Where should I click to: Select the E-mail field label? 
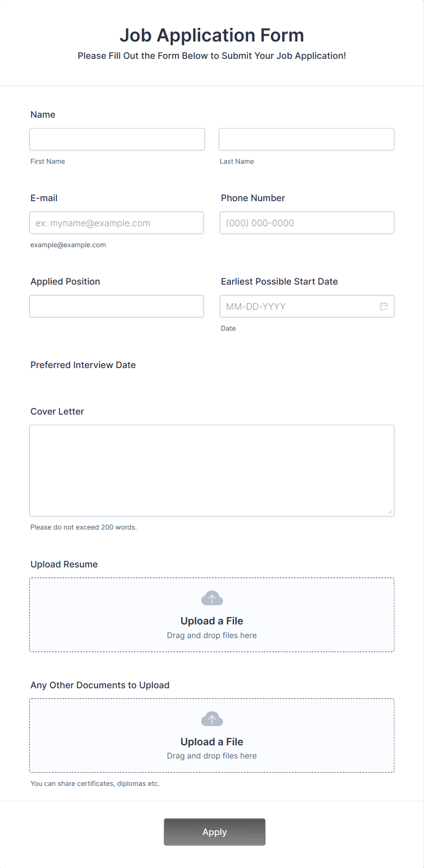tap(44, 198)
